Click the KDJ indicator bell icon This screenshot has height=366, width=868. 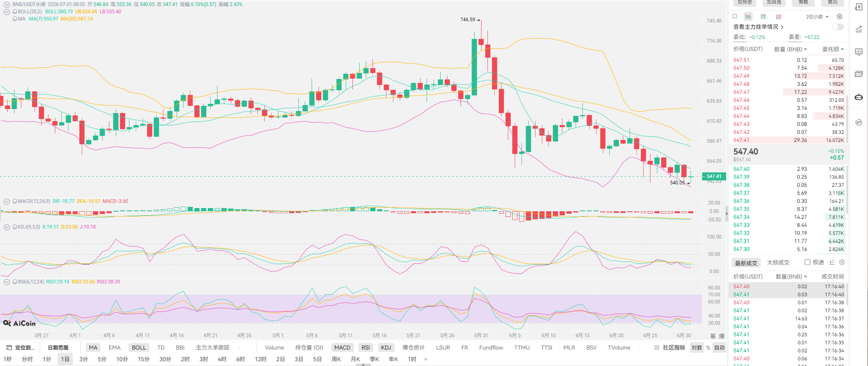coord(15,227)
